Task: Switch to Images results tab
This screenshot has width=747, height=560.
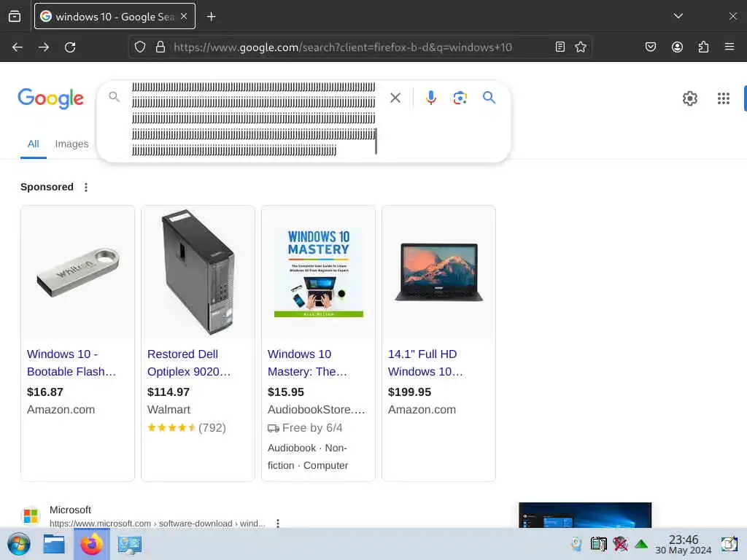Action: point(71,144)
